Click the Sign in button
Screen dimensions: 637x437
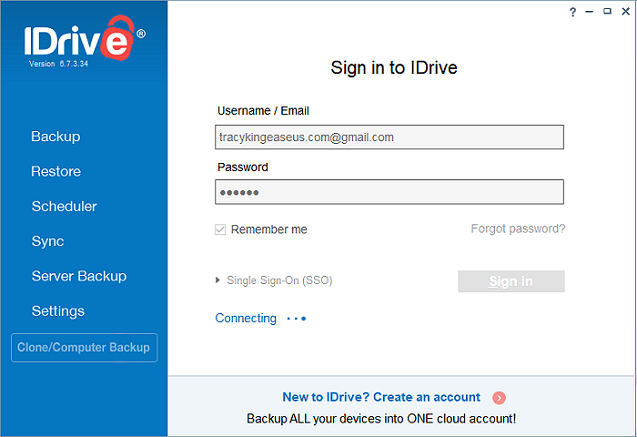point(511,281)
